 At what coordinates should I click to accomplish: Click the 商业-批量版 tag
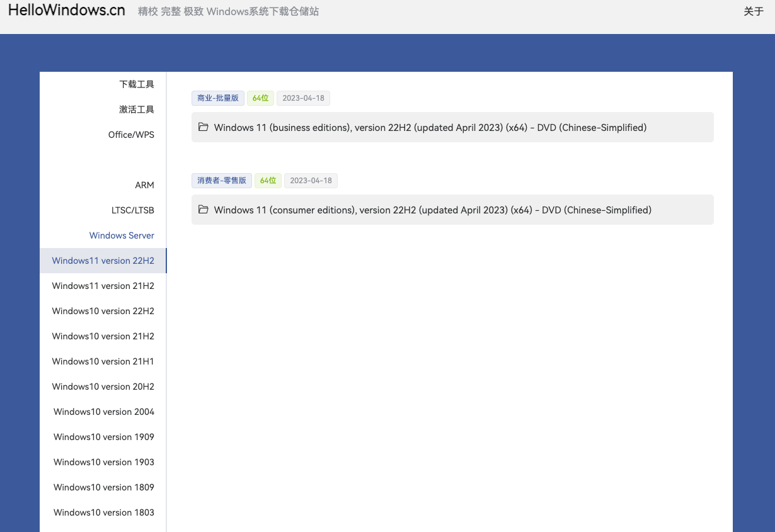coord(218,98)
